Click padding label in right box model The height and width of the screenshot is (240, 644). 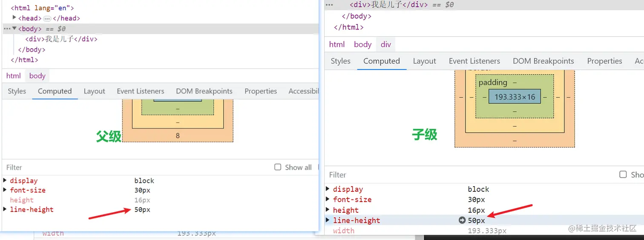[x=493, y=82]
